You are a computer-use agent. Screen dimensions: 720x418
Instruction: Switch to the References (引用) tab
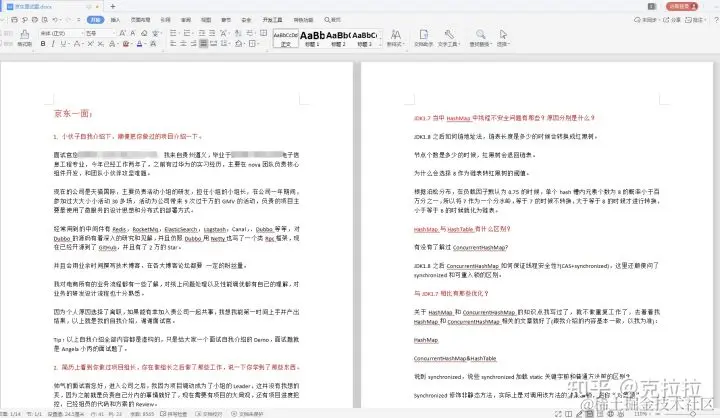point(165,20)
